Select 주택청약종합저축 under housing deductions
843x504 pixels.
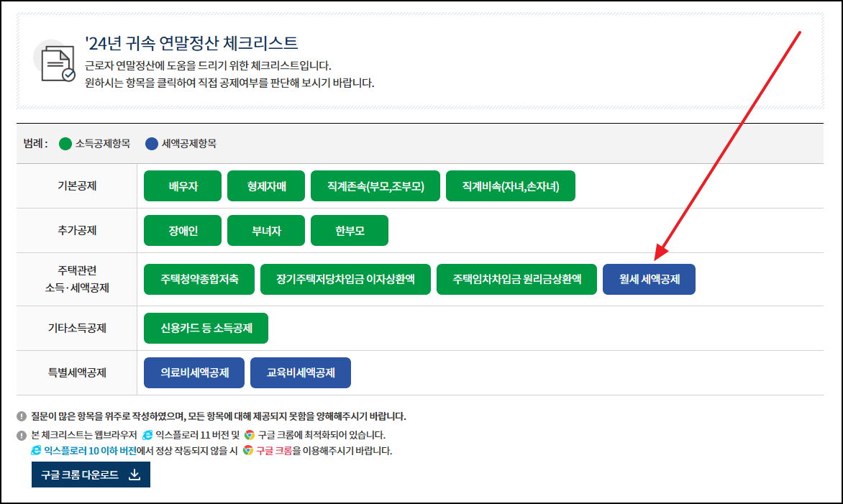[199, 280]
